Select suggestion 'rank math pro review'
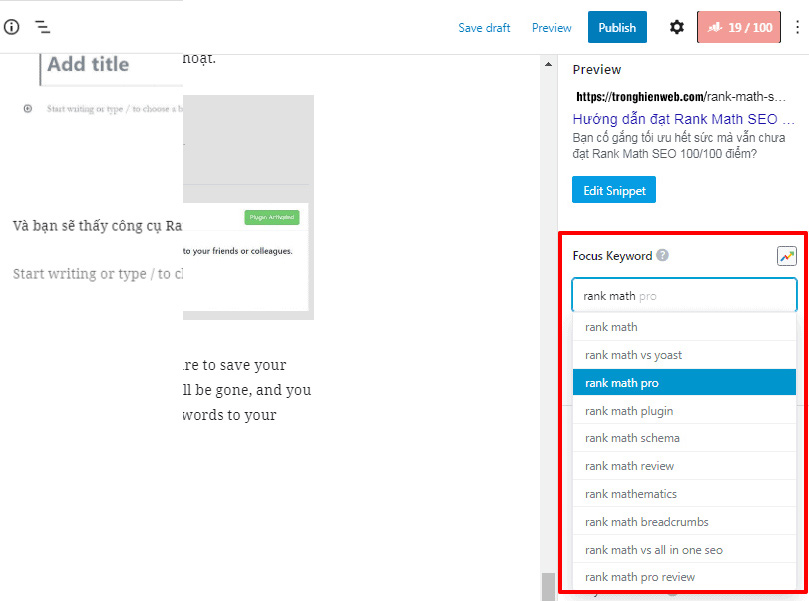The image size is (809, 601). 684,577
